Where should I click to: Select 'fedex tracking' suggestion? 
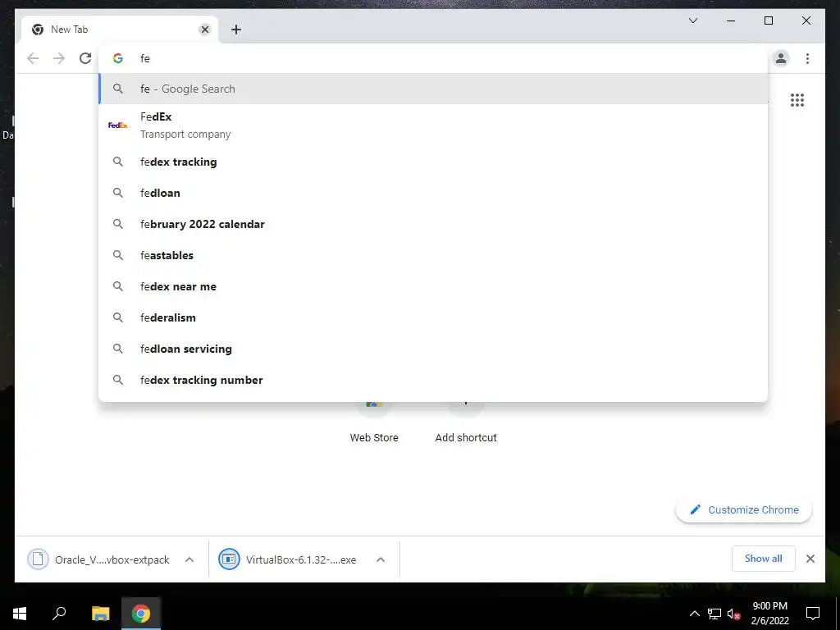pyautogui.click(x=433, y=162)
